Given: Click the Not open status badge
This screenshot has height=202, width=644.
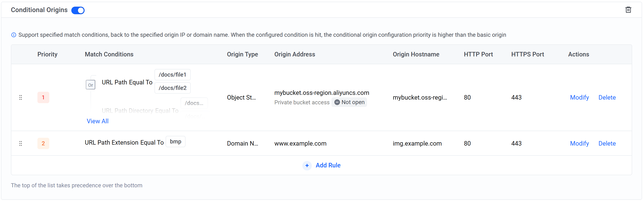Looking at the screenshot, I should [349, 102].
